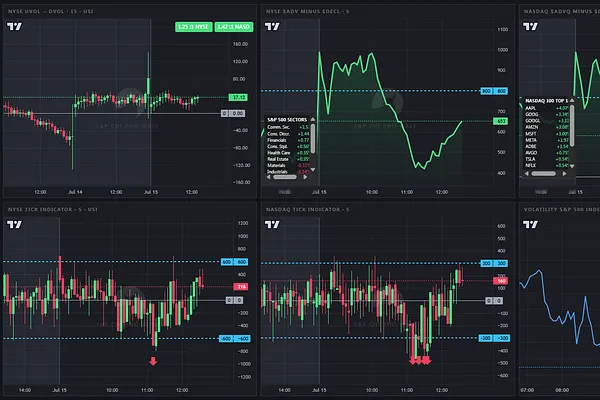Image resolution: width=600 pixels, height=400 pixels.
Task: Select the red current value label on NASDAQ TICK
Action: point(501,281)
